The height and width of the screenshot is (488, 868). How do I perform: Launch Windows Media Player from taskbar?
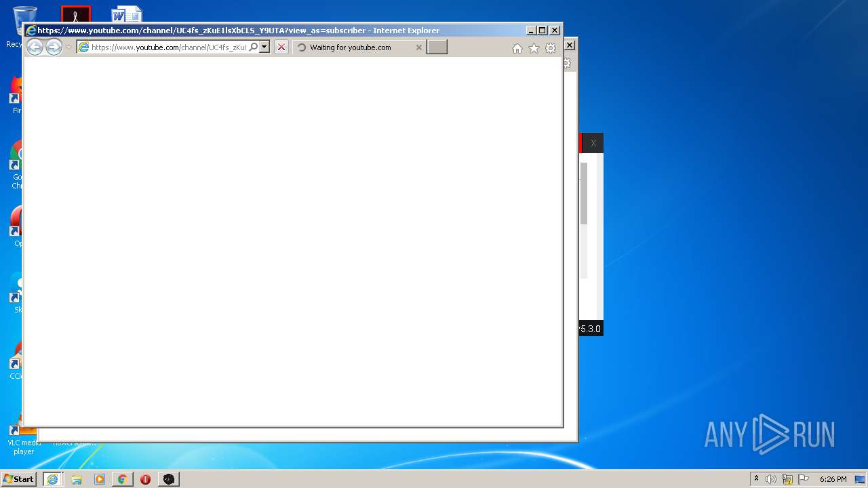[x=100, y=479]
